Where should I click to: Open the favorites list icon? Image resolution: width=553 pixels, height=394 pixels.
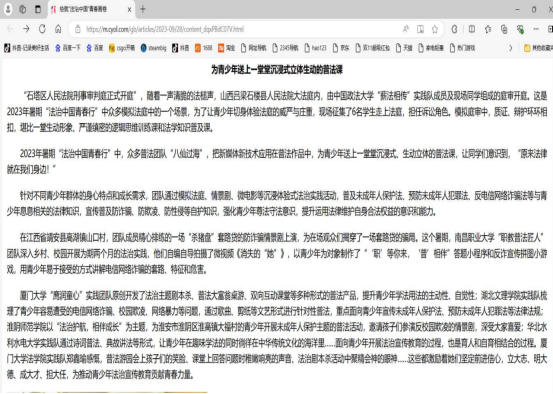pyautogui.click(x=488, y=29)
